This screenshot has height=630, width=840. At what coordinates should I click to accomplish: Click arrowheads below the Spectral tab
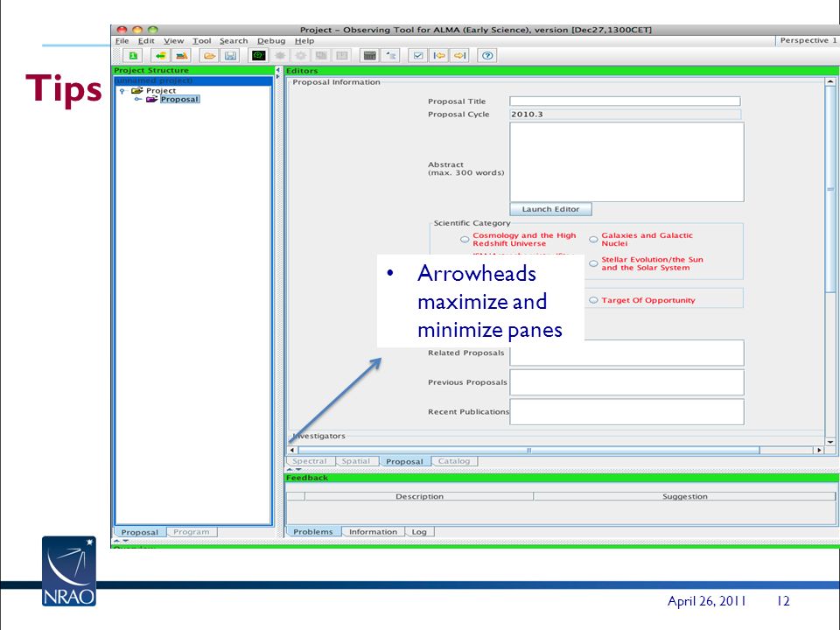(x=294, y=469)
